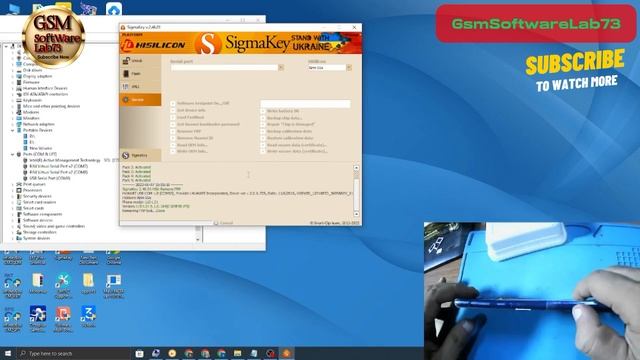Screen dimensions: 640x360
Task: Select the highlighted Service tab
Action: [x=140, y=100]
